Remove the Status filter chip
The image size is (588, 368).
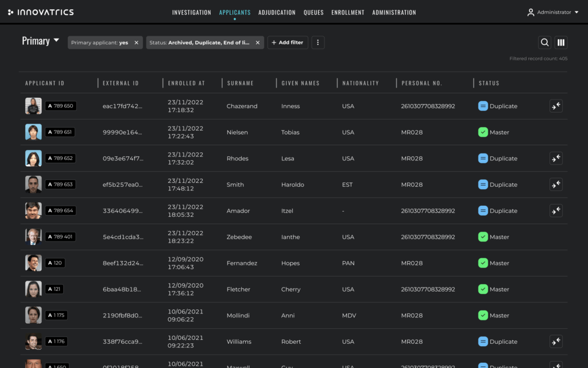258,43
